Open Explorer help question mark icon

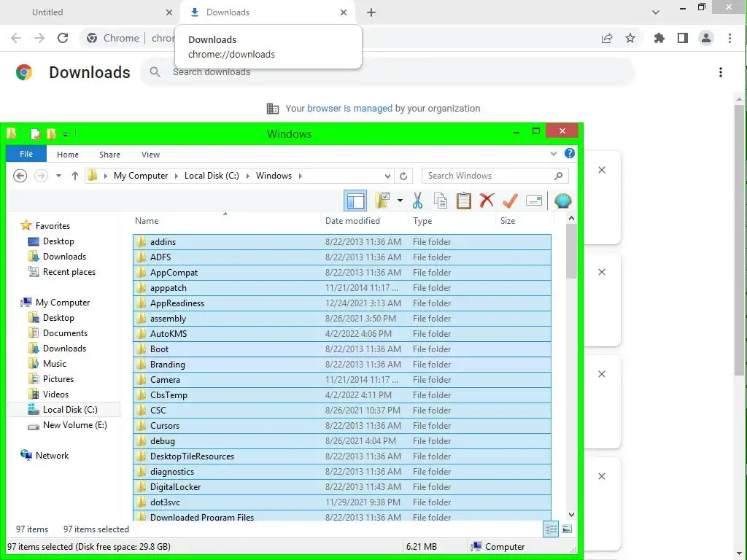click(569, 153)
